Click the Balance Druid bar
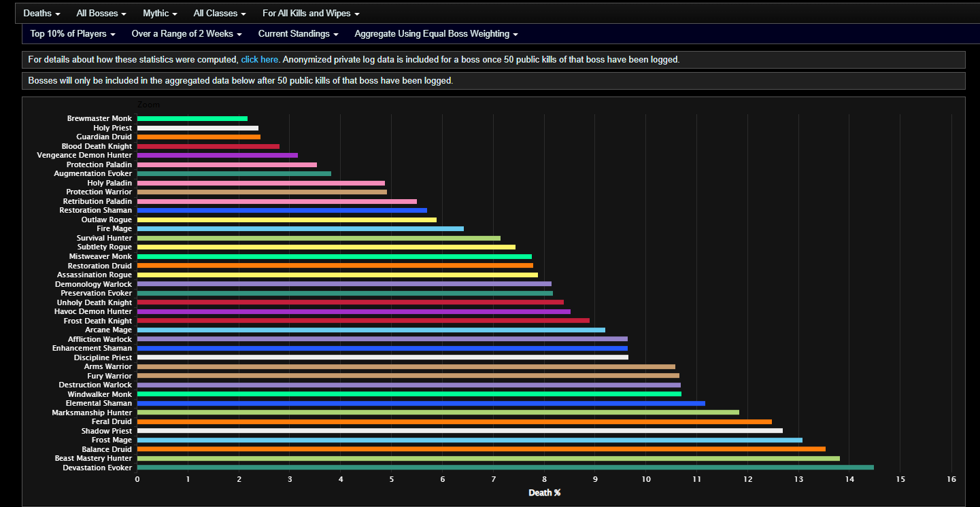The width and height of the screenshot is (980, 507). (481, 449)
